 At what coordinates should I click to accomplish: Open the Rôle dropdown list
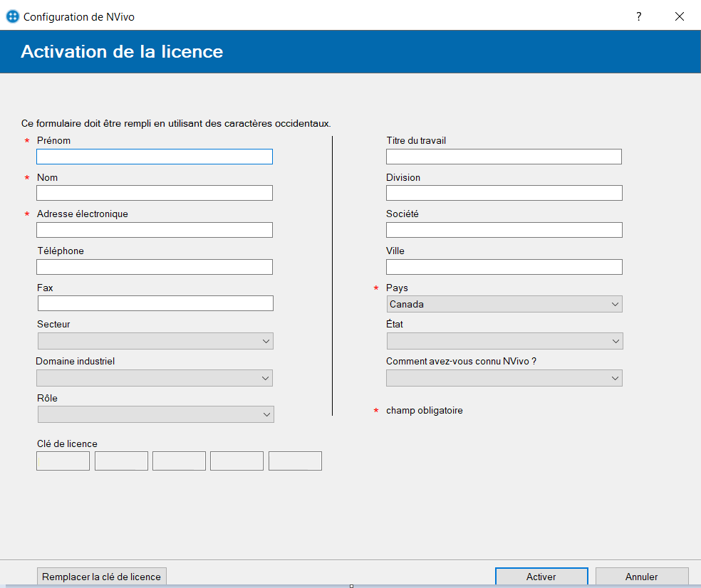pos(155,414)
